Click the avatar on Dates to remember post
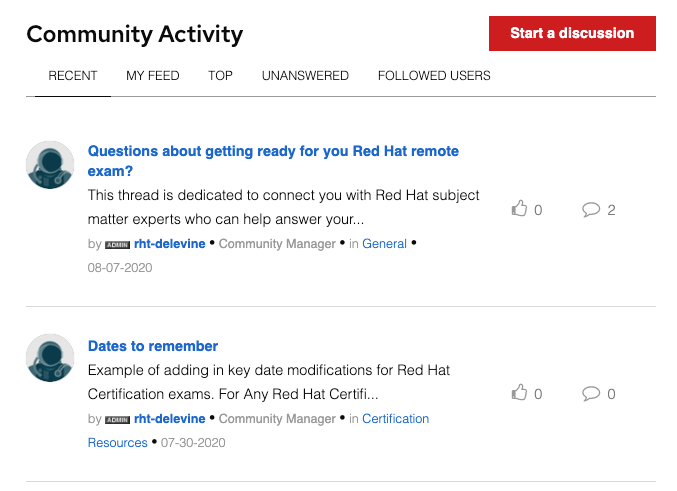This screenshot has height=491, width=677. click(x=49, y=358)
